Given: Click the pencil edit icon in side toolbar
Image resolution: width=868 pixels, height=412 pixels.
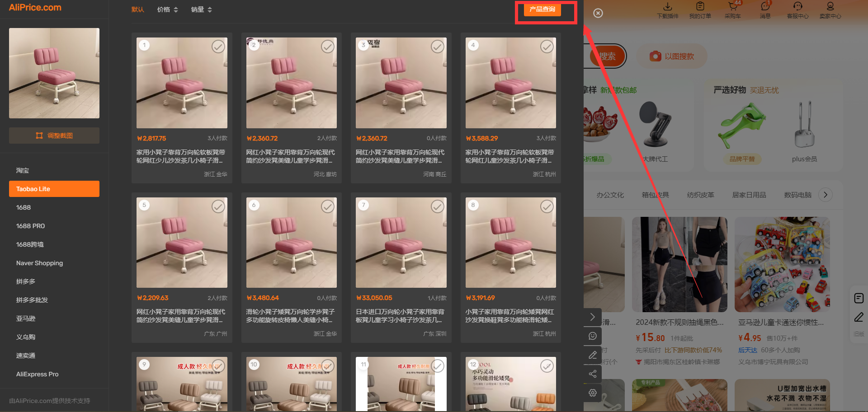Looking at the screenshot, I should click(x=593, y=355).
